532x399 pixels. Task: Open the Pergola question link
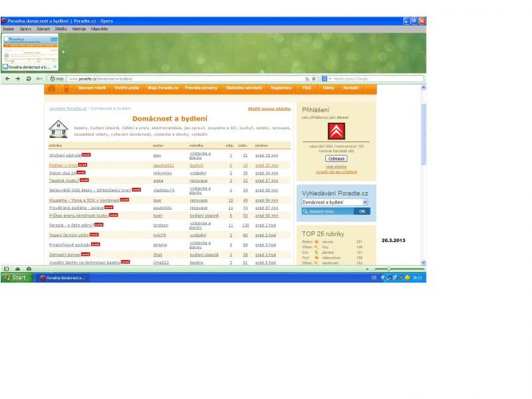pyautogui.click(x=71, y=225)
